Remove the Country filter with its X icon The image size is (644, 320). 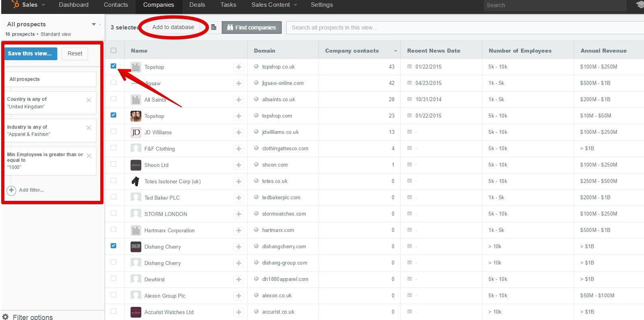click(89, 100)
